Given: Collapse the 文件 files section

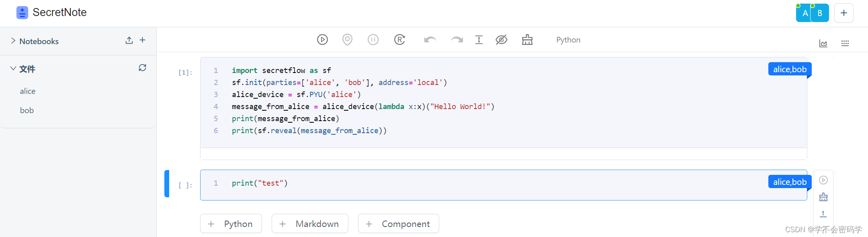Looking at the screenshot, I should (x=13, y=69).
